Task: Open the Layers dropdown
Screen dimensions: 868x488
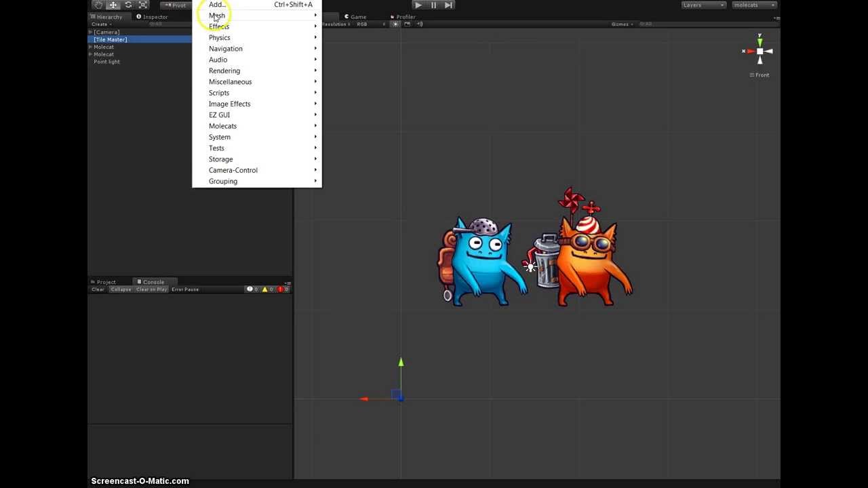Action: pos(703,5)
